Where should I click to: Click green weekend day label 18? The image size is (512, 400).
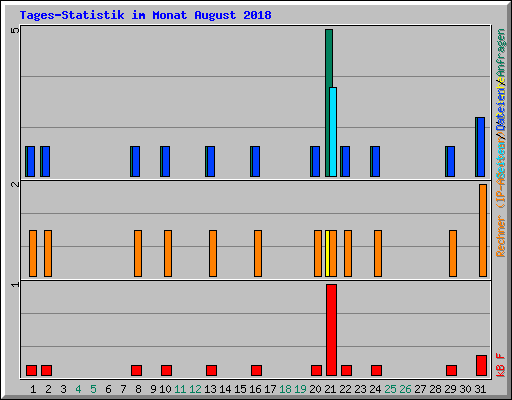click(x=285, y=389)
